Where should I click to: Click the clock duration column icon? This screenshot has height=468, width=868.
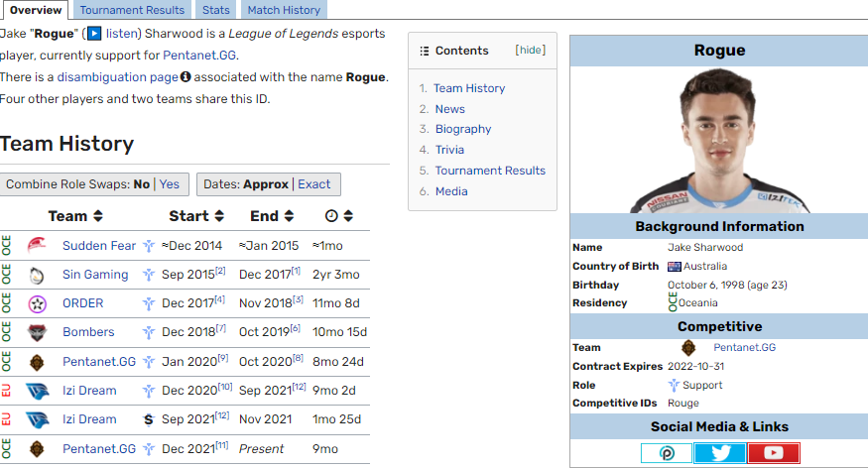(331, 216)
